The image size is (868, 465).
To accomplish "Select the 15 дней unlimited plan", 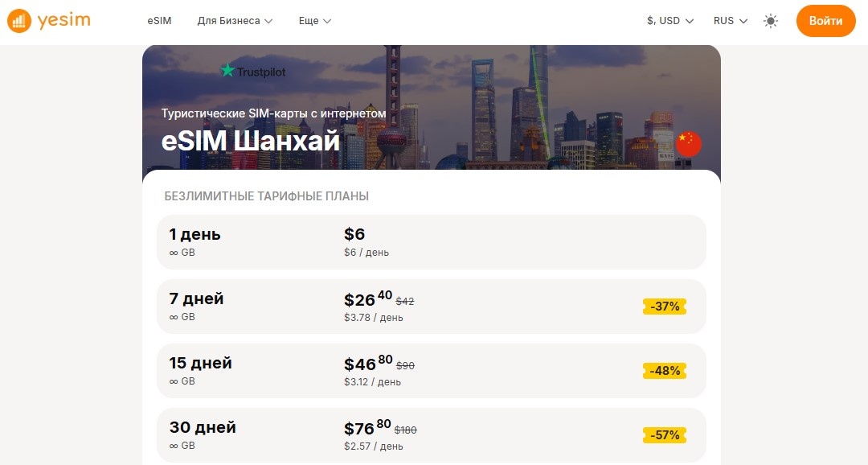I will pyautogui.click(x=432, y=371).
